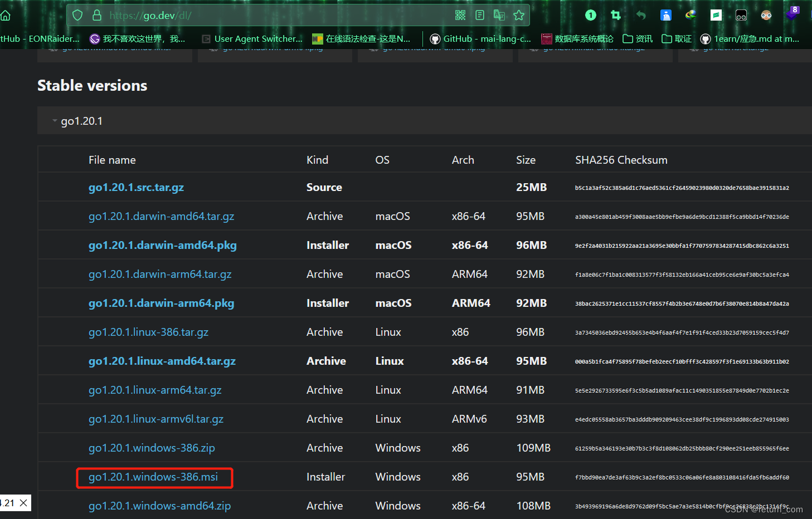Open the blue person extension icon
Viewport: 812px width, 519px height.
pyautogui.click(x=666, y=15)
